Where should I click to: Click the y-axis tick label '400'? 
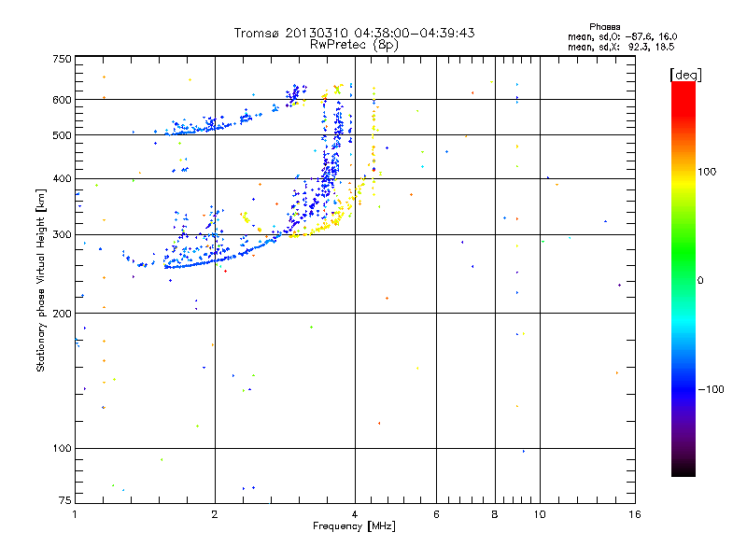pos(62,178)
